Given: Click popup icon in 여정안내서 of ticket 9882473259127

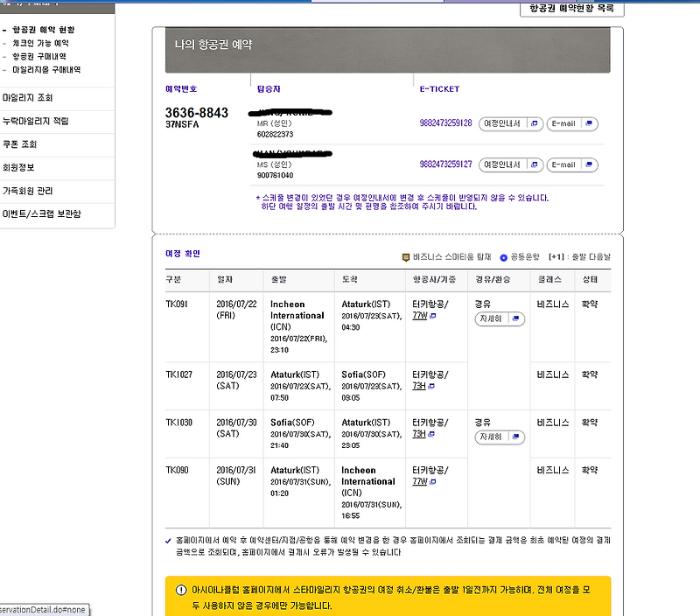Looking at the screenshot, I should coord(535,164).
